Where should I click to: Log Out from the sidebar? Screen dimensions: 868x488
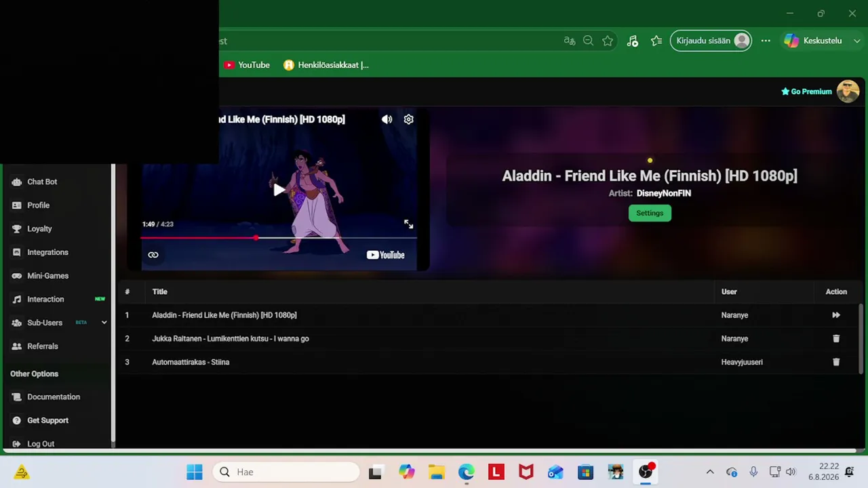click(x=41, y=444)
